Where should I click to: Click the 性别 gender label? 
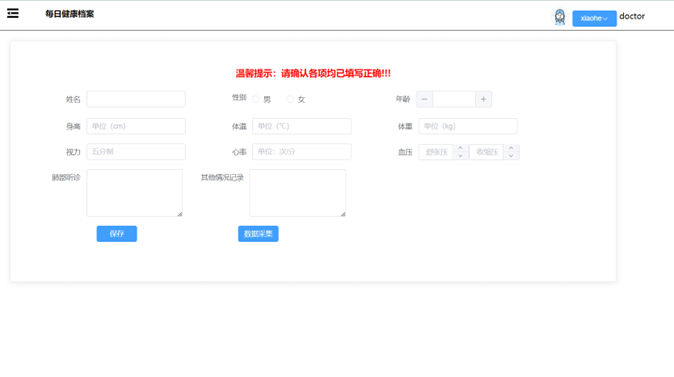pos(239,98)
